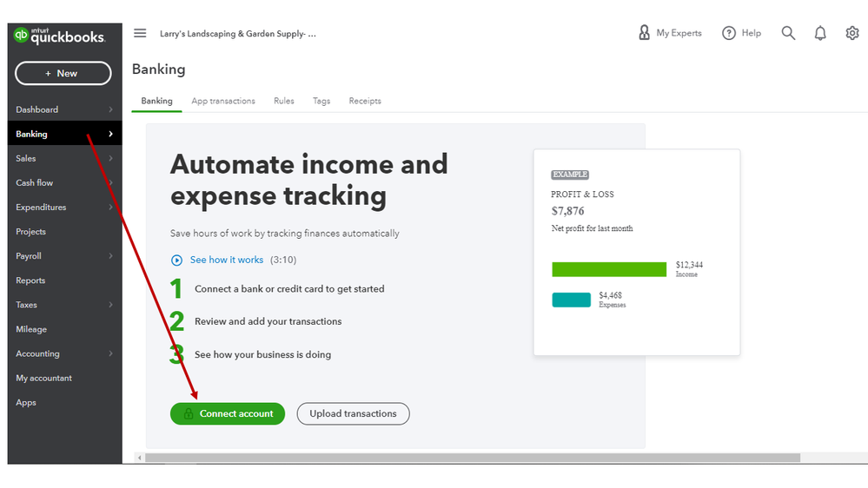The height and width of the screenshot is (488, 868).
Task: Expand the Payroll submenu chevron
Action: pyautogui.click(x=110, y=255)
